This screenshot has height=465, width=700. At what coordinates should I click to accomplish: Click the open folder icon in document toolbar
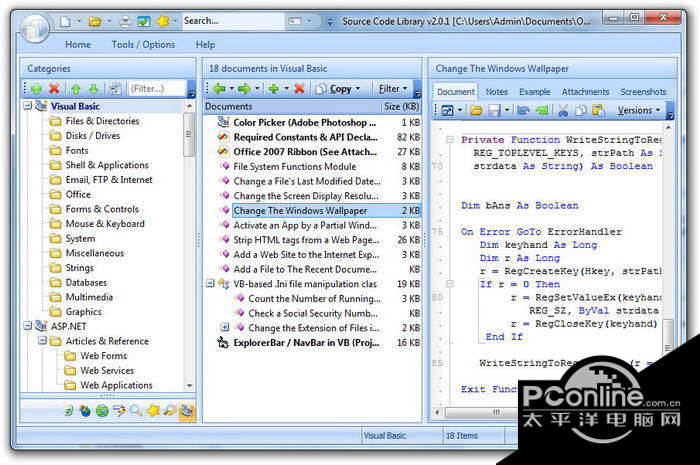[x=475, y=110]
